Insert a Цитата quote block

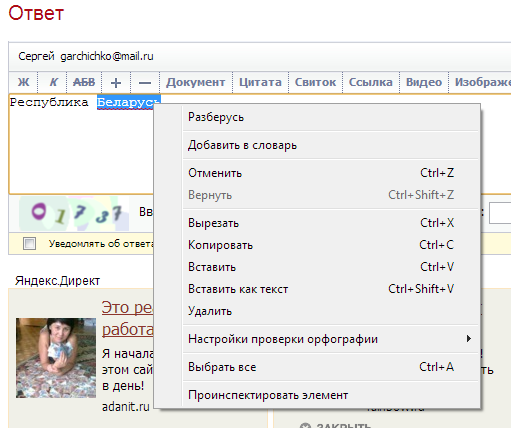click(260, 82)
